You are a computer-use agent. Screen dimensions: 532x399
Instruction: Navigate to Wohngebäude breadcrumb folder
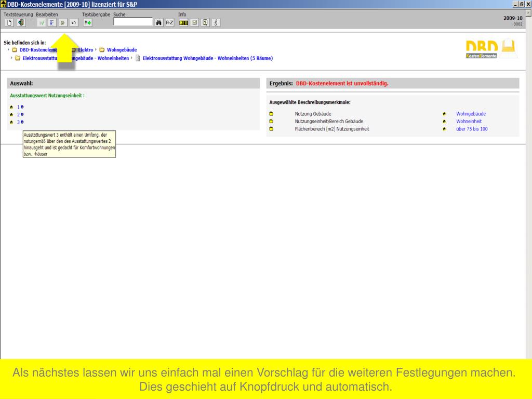point(122,50)
